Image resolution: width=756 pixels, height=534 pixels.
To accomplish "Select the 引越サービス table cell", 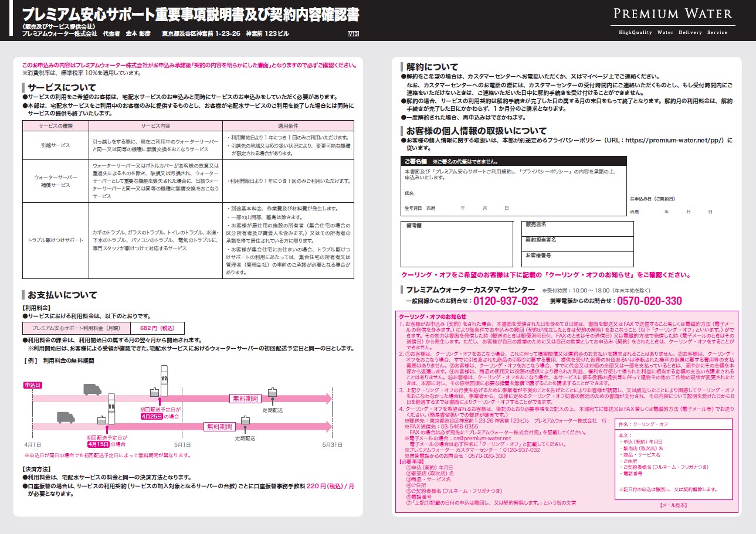I will [x=55, y=145].
